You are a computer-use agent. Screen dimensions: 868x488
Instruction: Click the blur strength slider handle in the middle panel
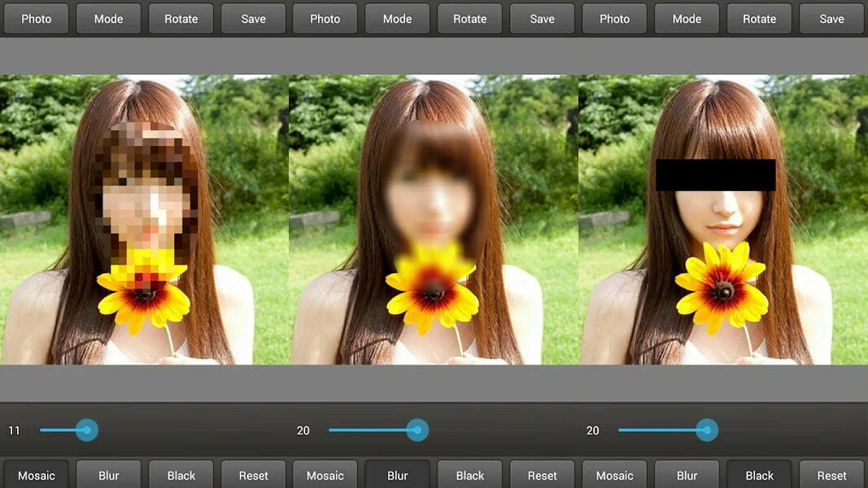pos(417,430)
